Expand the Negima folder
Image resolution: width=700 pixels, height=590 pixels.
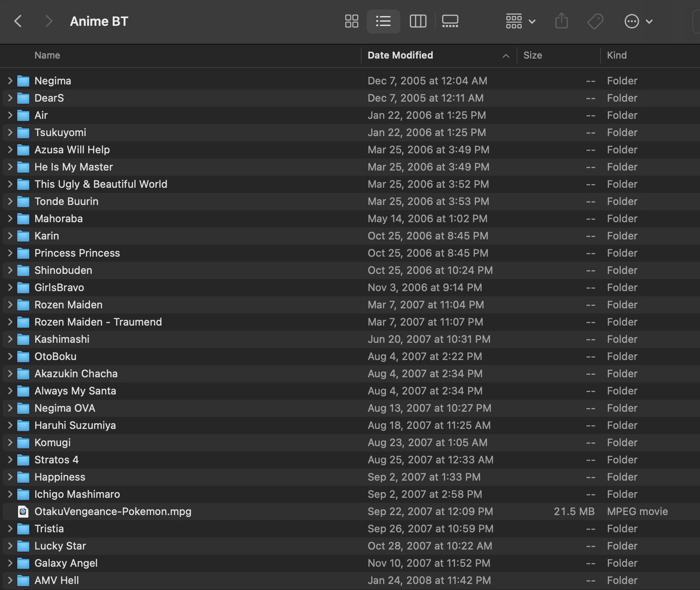(10, 81)
